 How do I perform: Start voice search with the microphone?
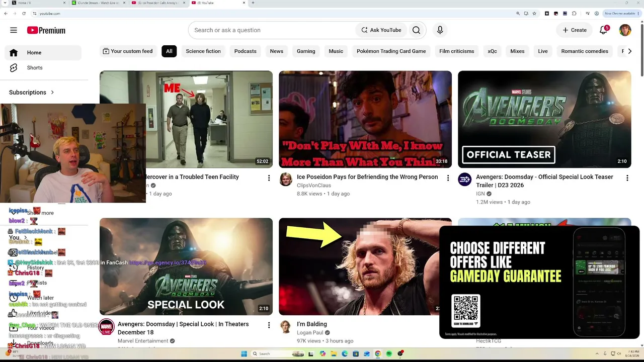point(440,30)
